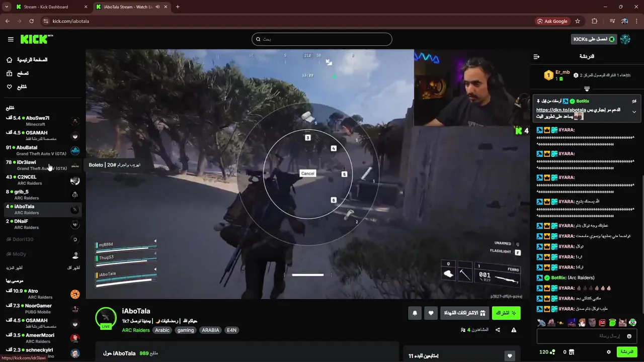Open recommended NoorGamer PUBG channel
The width and height of the screenshot is (644, 362).
click(x=43, y=308)
